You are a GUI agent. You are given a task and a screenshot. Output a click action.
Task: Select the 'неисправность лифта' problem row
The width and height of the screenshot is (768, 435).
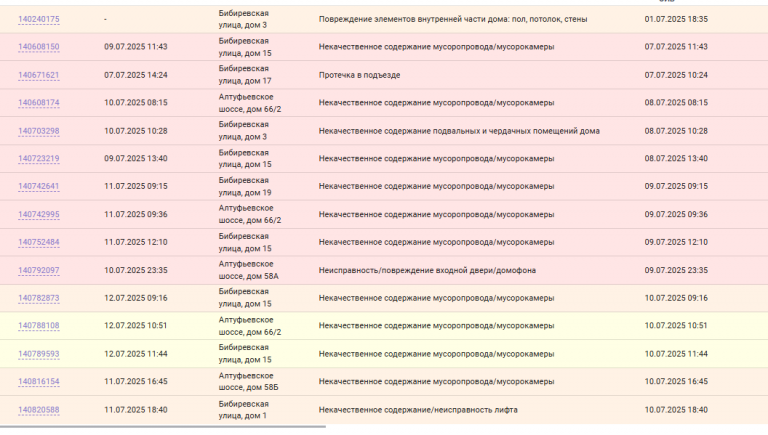tap(384, 410)
